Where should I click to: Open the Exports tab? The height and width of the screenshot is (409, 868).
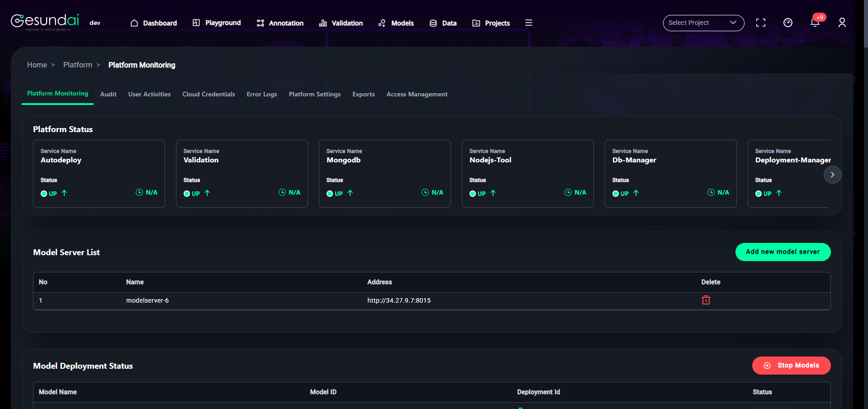(364, 94)
